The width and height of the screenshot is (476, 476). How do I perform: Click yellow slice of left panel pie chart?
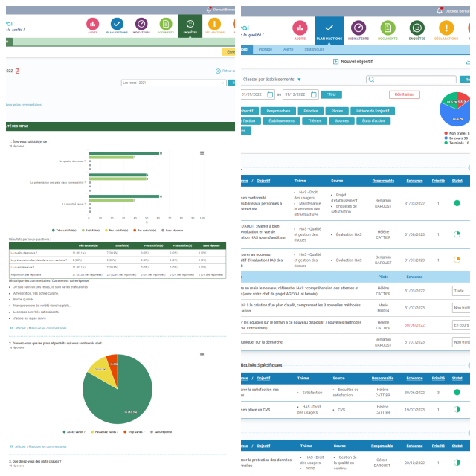point(100,369)
